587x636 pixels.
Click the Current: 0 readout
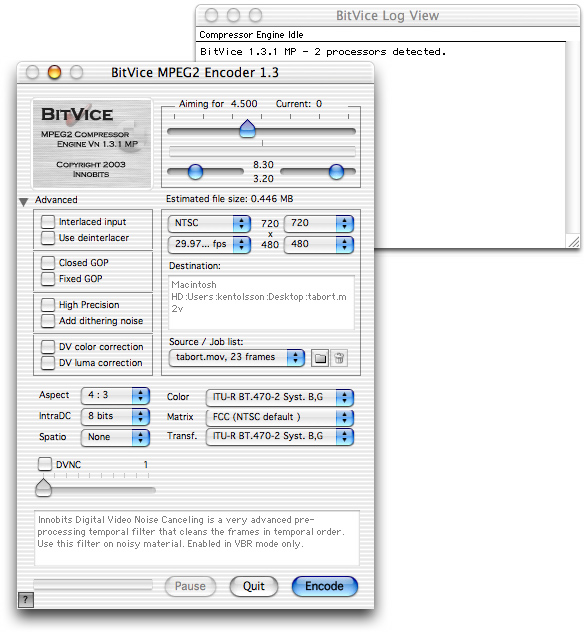coord(299,104)
